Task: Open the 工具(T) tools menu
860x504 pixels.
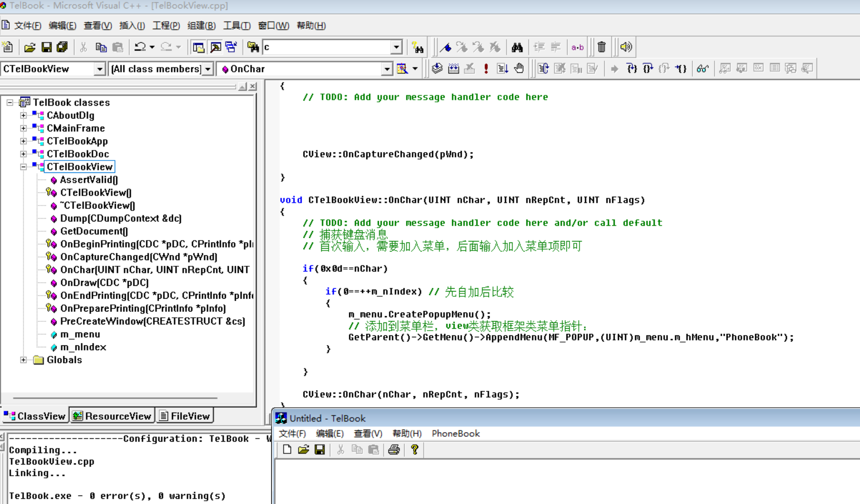Action: [236, 26]
